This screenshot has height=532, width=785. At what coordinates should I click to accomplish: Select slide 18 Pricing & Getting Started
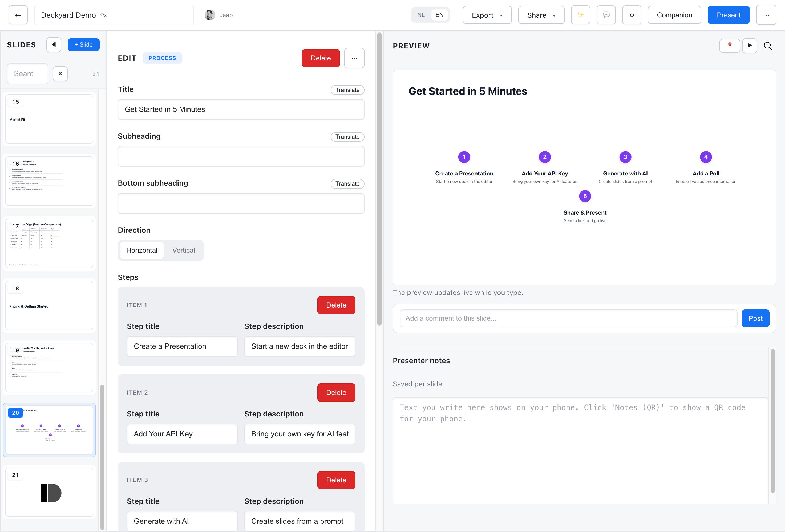(x=49, y=305)
